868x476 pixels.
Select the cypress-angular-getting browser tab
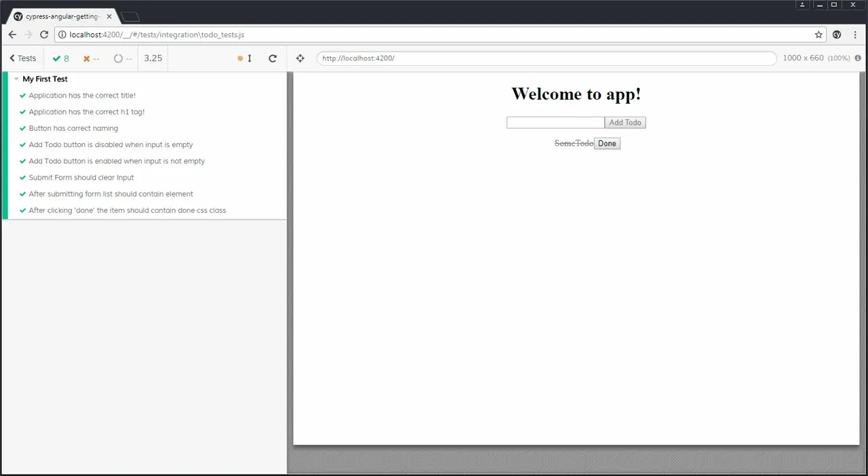click(x=62, y=16)
